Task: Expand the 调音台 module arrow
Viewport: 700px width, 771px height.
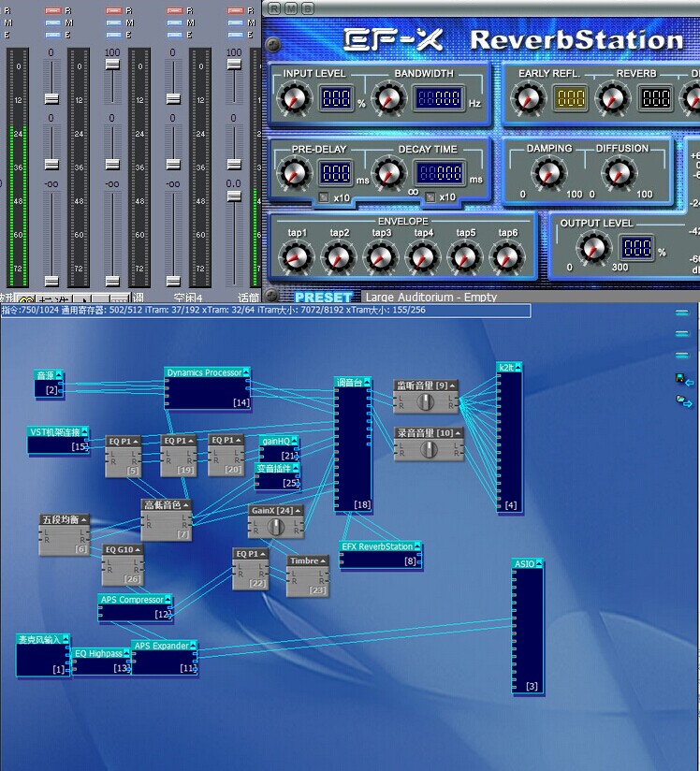Action: coord(367,382)
